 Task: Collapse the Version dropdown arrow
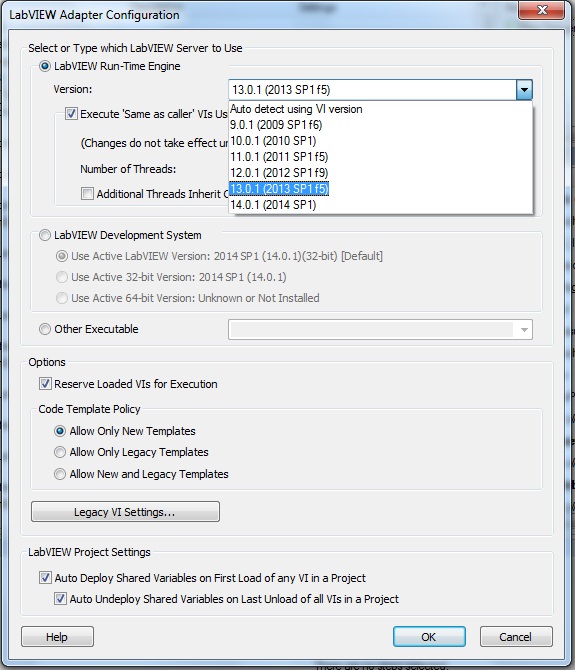[524, 90]
